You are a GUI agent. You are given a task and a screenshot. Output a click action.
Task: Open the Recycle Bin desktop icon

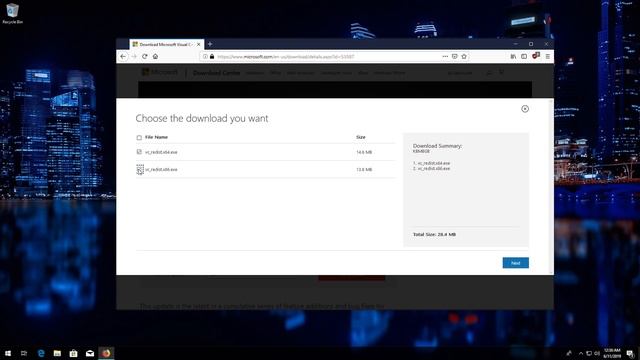[13, 13]
